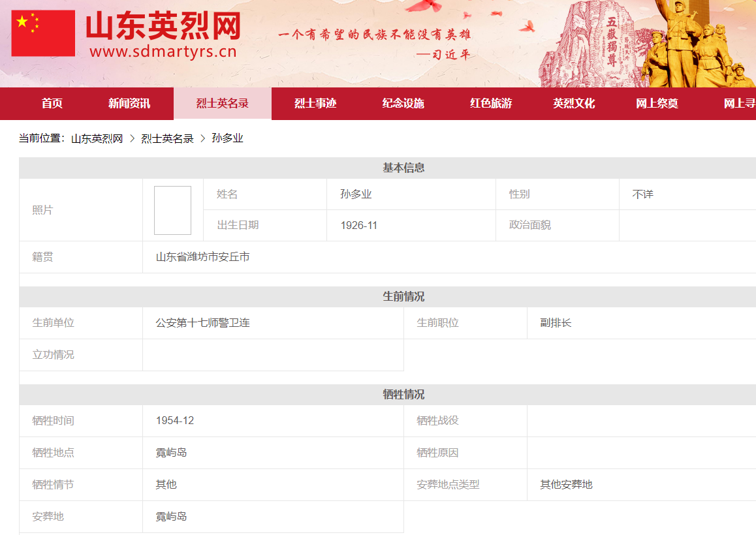Click the cut-off 网上寻 item at nav bar edge

coord(739,104)
